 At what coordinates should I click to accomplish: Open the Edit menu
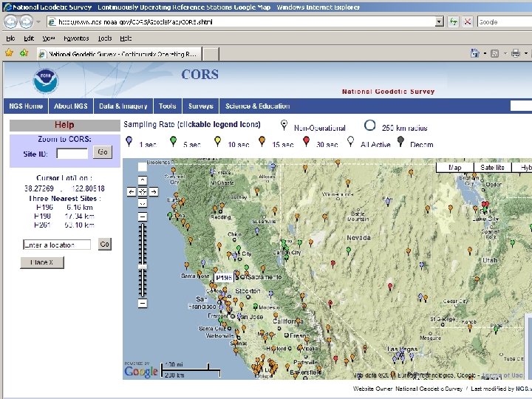[x=29, y=38]
